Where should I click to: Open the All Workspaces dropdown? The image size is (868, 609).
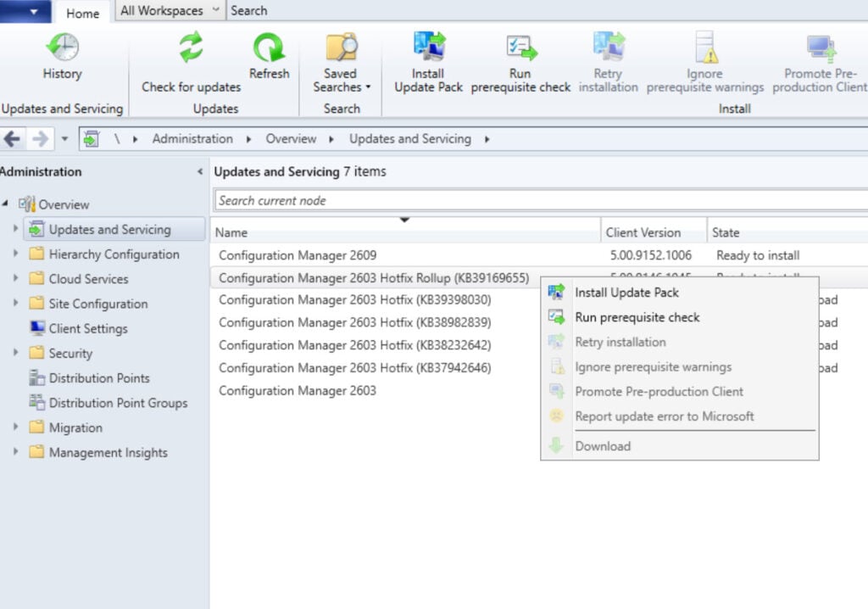click(170, 10)
